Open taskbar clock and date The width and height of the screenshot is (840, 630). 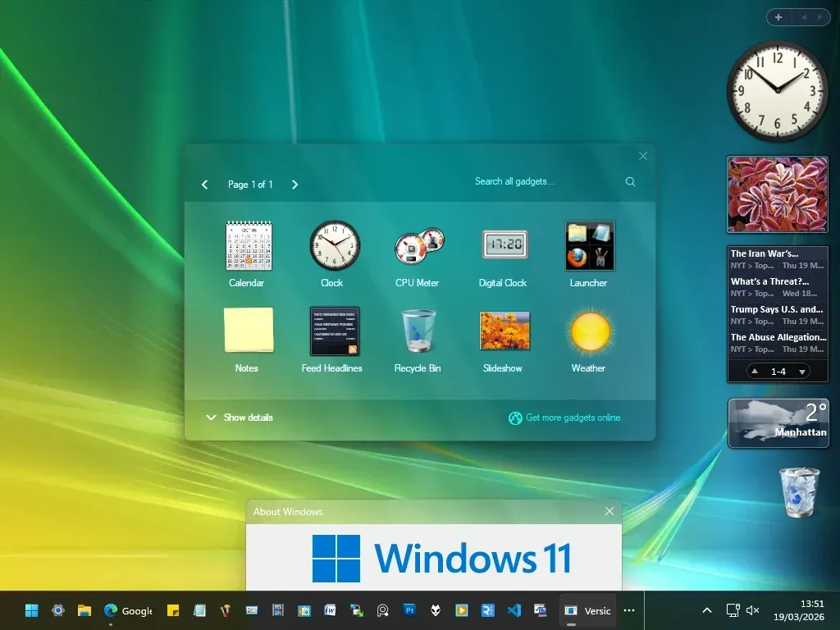coord(799,610)
